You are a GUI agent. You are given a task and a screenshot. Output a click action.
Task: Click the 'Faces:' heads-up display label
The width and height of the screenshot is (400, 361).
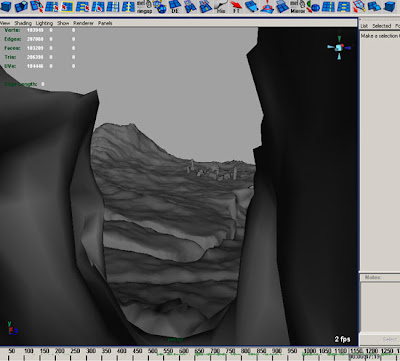tap(13, 48)
